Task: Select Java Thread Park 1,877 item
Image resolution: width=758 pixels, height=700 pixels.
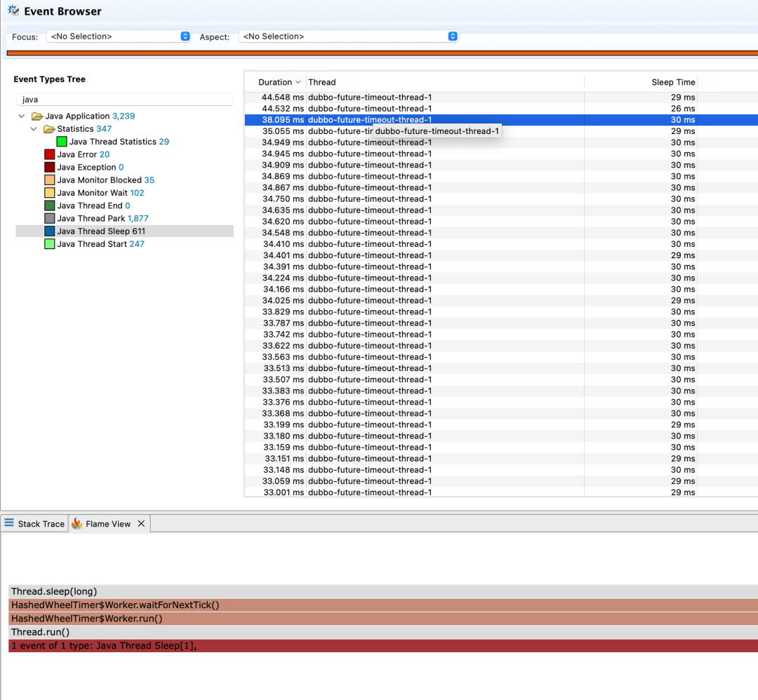Action: (x=103, y=218)
